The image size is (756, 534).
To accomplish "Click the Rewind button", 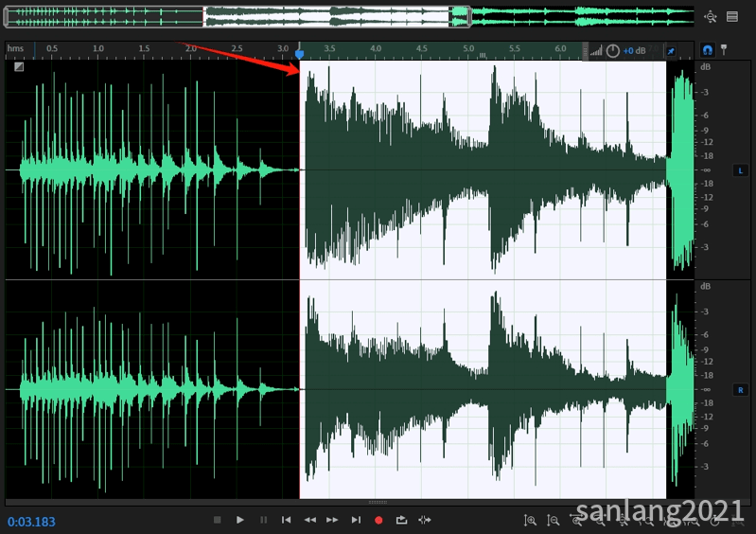I will [309, 520].
